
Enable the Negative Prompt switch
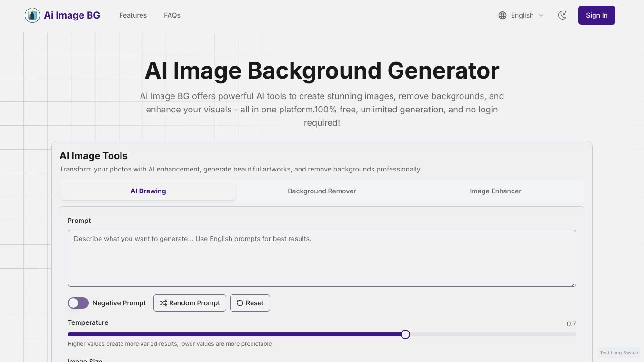[x=78, y=303]
